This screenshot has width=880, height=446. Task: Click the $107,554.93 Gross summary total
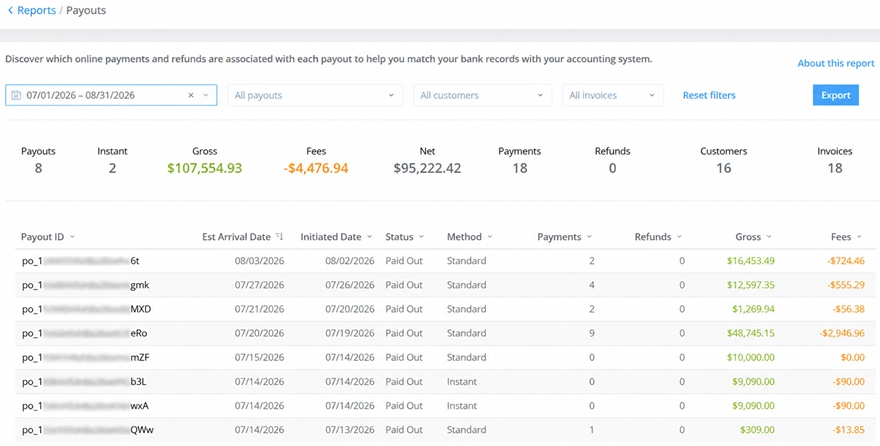pos(205,168)
